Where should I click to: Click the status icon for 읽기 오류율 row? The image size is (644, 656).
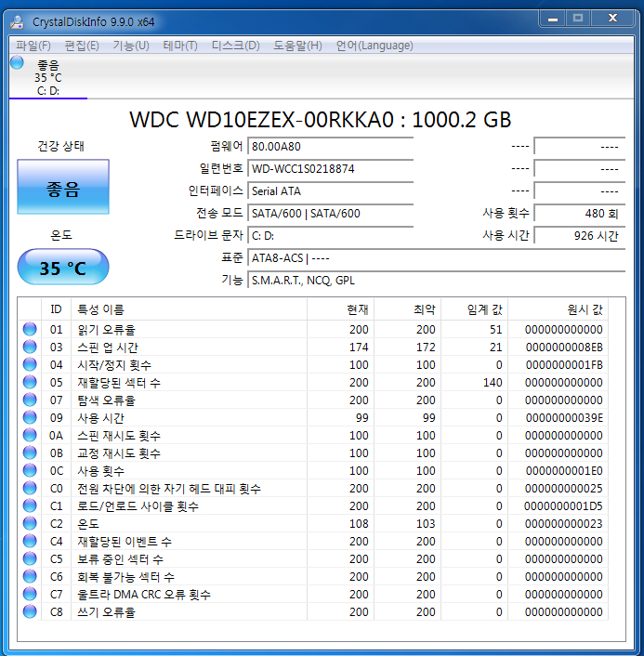coord(30,329)
